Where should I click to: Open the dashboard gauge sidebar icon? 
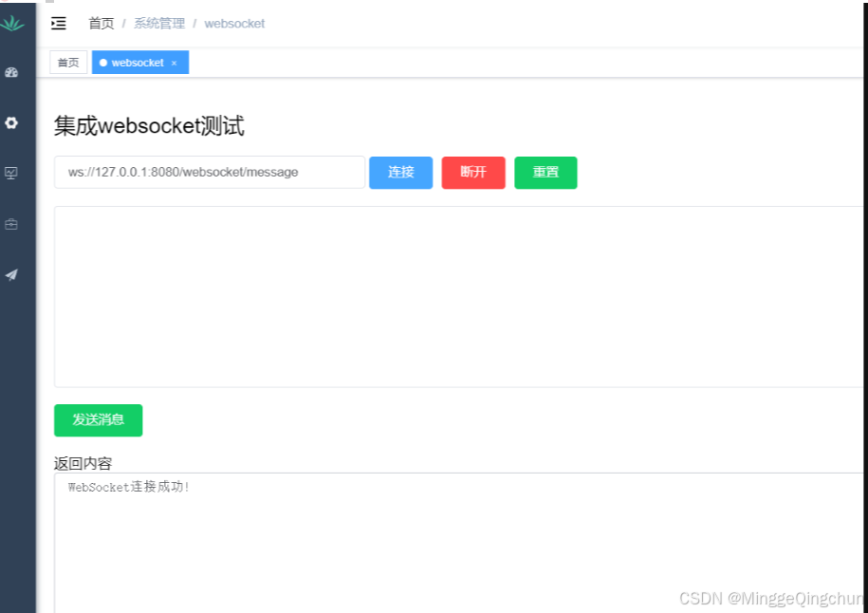(11, 72)
